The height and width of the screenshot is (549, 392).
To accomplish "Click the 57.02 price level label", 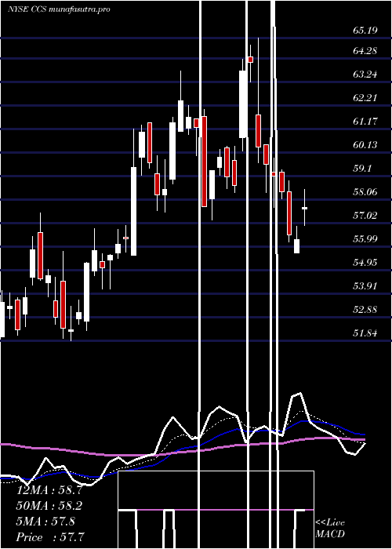I will 365,216.
